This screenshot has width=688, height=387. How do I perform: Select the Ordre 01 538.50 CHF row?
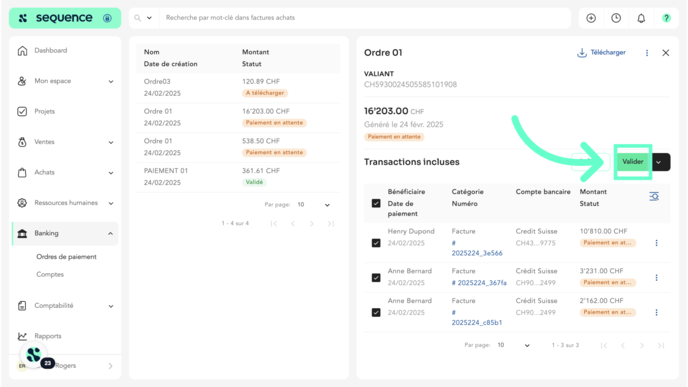pos(238,147)
